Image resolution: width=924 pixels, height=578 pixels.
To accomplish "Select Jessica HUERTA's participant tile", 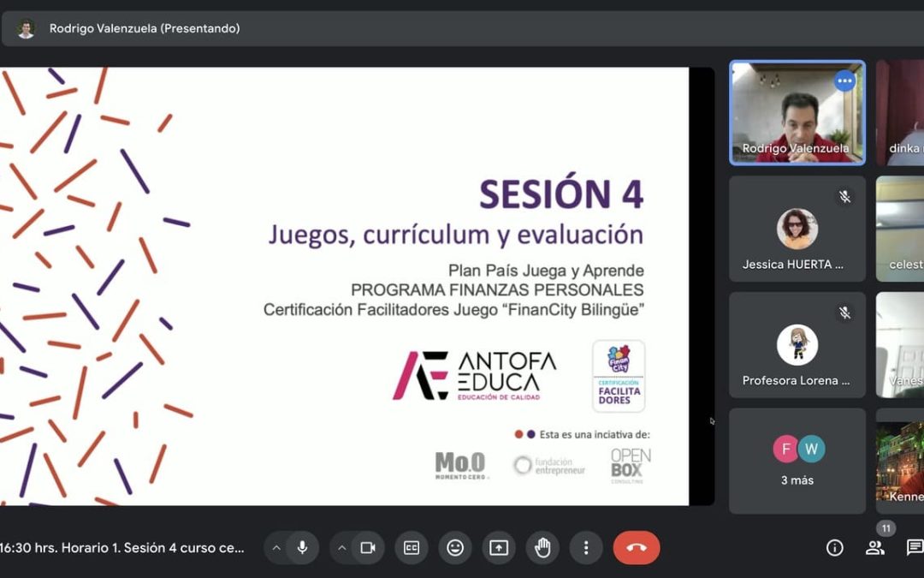I will (797, 229).
